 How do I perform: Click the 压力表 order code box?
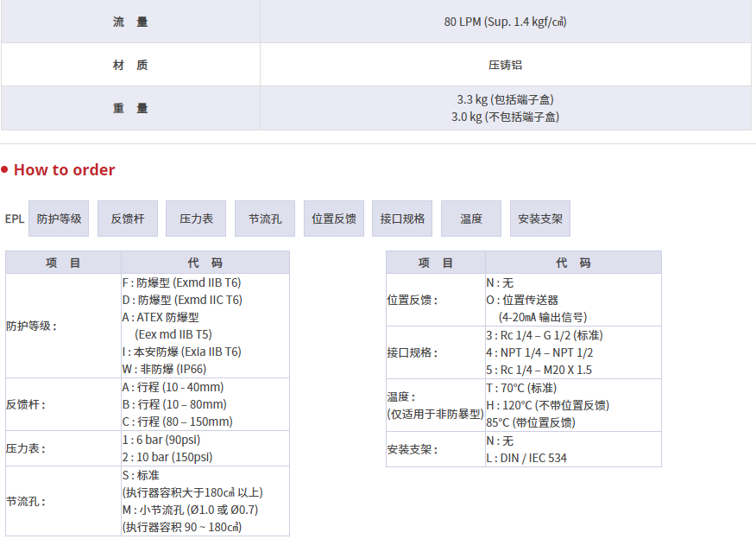(x=196, y=219)
